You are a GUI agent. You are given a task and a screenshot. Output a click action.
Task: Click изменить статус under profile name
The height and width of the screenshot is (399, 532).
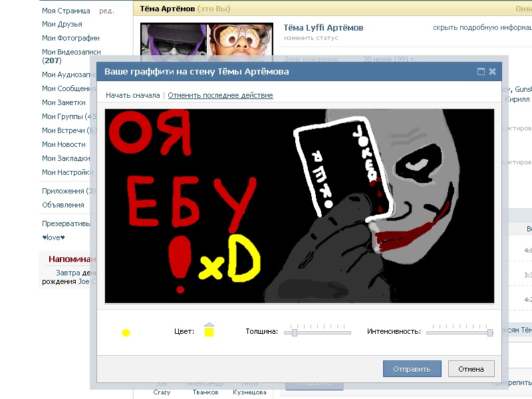click(311, 38)
